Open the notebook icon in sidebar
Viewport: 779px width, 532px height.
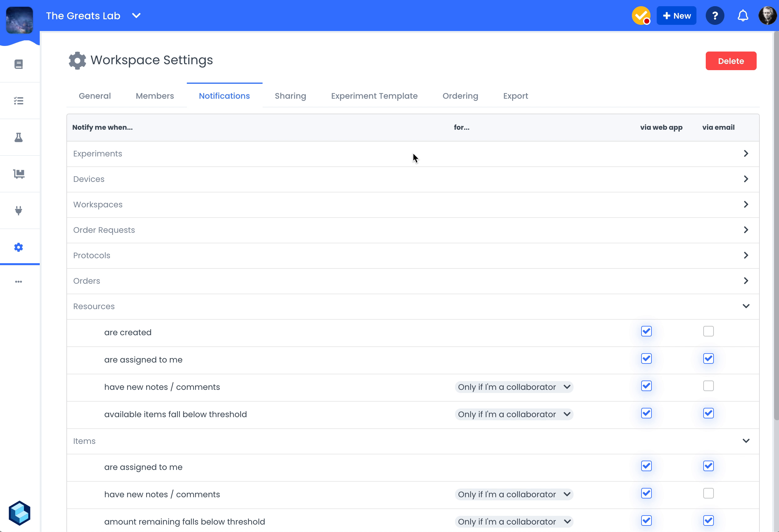[19, 64]
